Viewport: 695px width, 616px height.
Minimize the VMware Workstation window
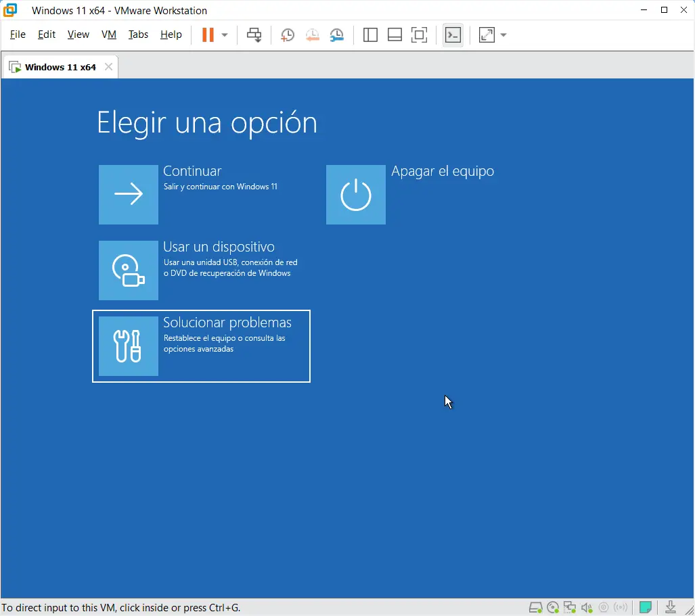click(x=644, y=9)
